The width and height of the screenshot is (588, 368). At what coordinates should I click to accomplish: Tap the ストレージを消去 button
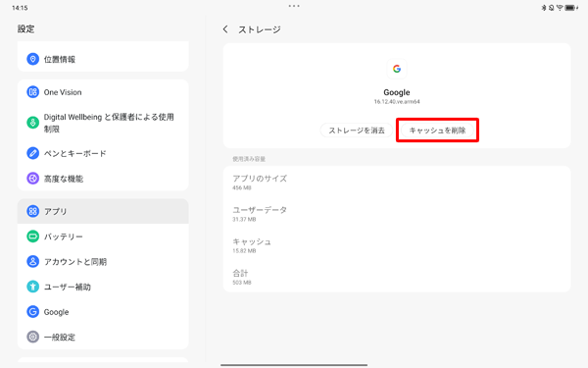(357, 131)
